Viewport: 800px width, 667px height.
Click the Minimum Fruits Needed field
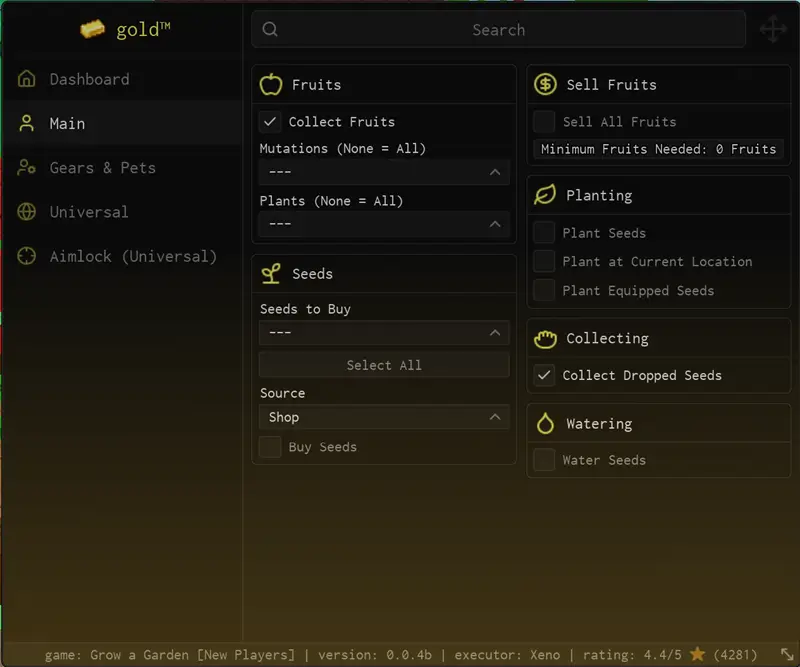(658, 149)
